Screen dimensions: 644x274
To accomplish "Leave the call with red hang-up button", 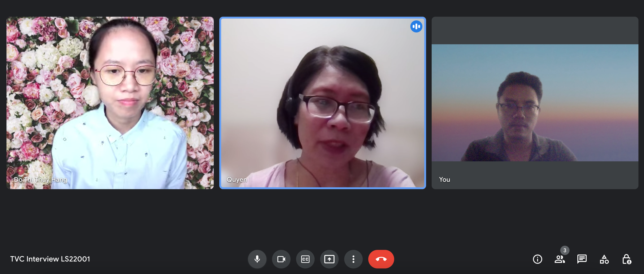I will [x=381, y=259].
